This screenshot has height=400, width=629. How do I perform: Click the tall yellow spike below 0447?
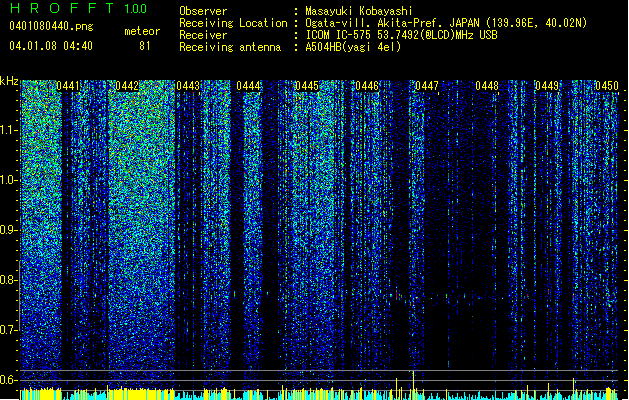tap(413, 385)
